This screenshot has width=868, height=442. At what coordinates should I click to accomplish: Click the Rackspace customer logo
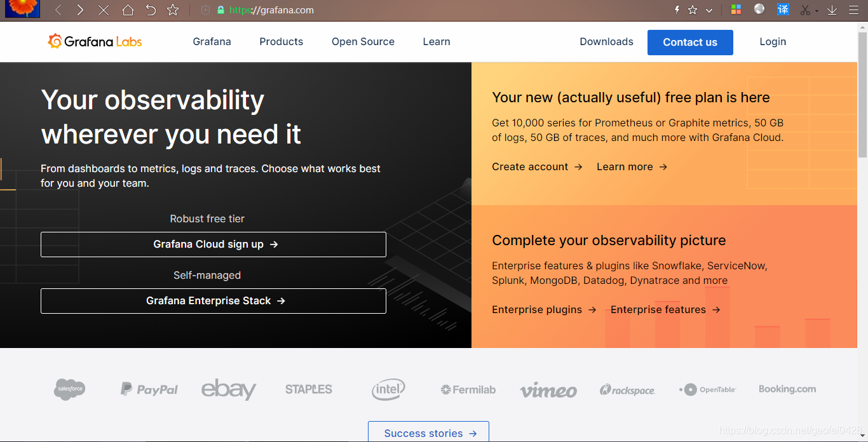click(627, 390)
